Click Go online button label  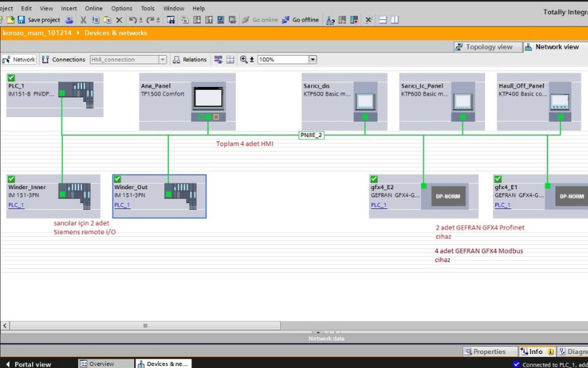(x=265, y=20)
